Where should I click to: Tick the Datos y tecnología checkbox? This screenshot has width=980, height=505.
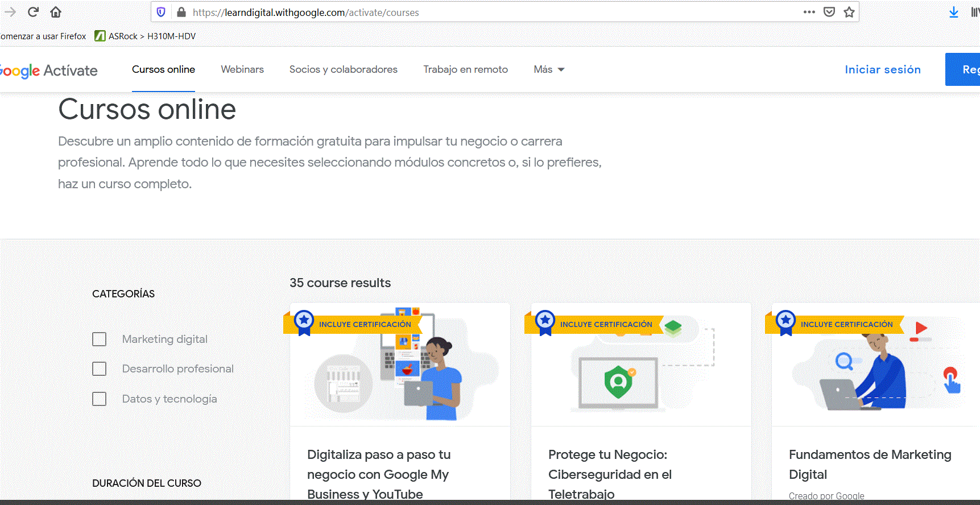tap(100, 399)
